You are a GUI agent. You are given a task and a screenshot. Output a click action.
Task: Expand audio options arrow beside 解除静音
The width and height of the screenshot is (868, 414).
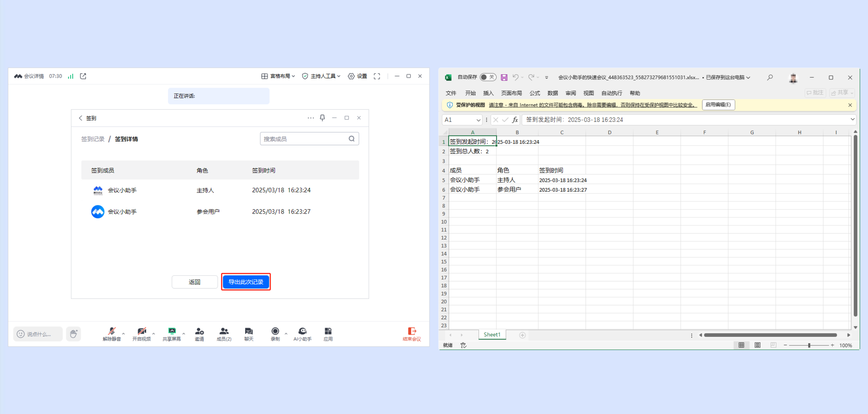123,334
